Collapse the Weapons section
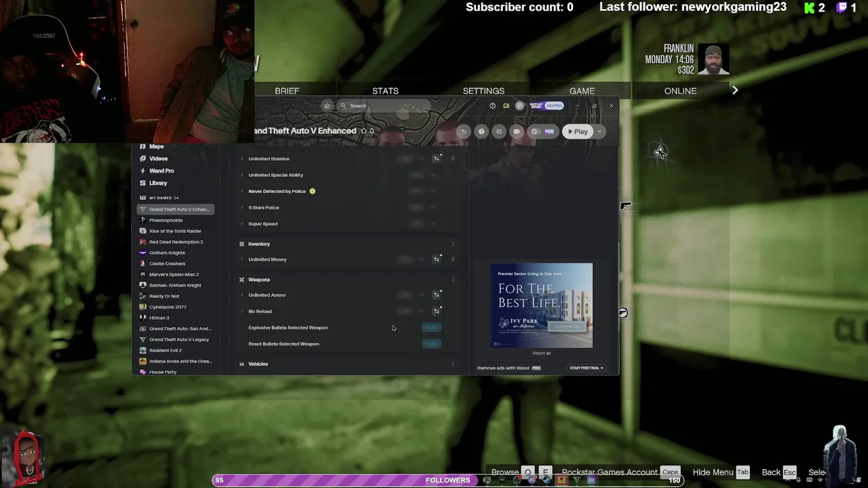The image size is (868, 488). click(453, 279)
